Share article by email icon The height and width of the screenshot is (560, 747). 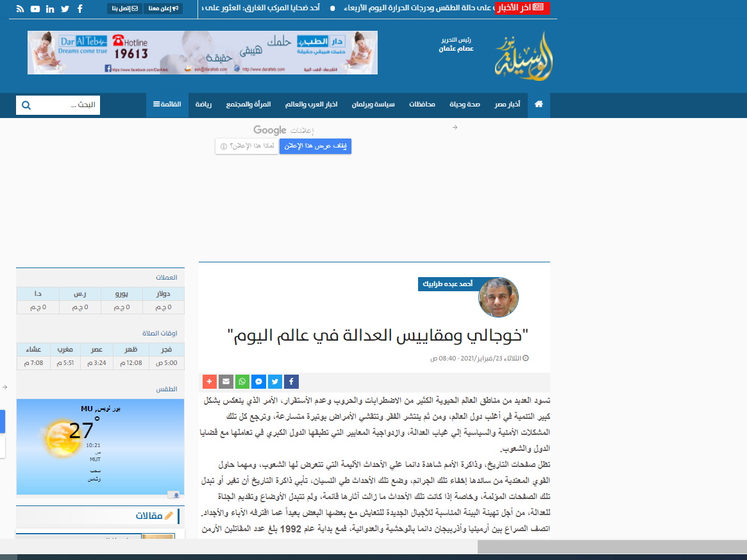[x=226, y=381]
